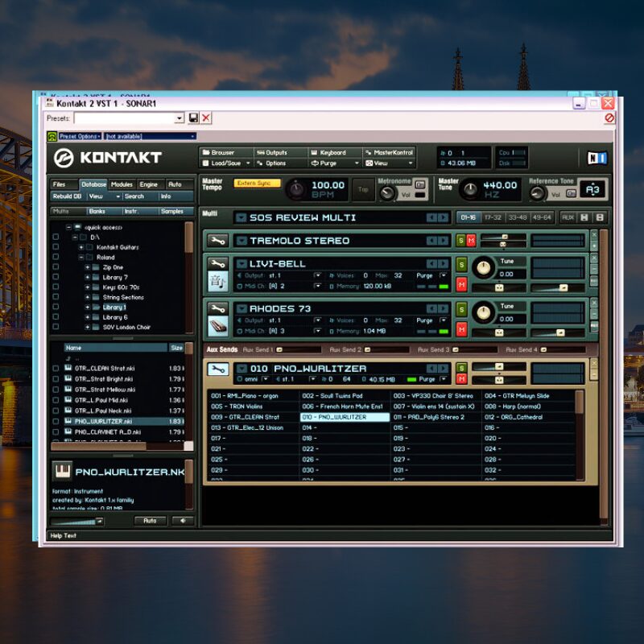644x644 pixels.
Task: Open the LIVI-BELL wrench edit icon
Action: point(217,263)
